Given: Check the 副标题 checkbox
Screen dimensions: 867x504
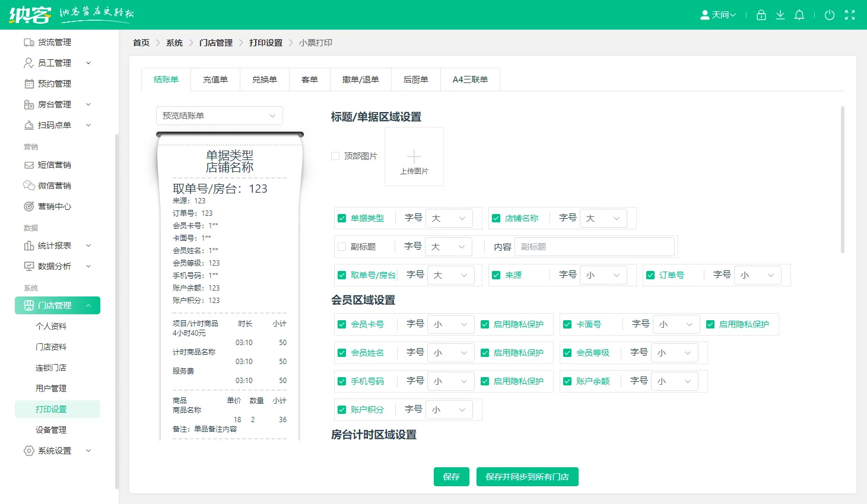Looking at the screenshot, I should click(341, 247).
